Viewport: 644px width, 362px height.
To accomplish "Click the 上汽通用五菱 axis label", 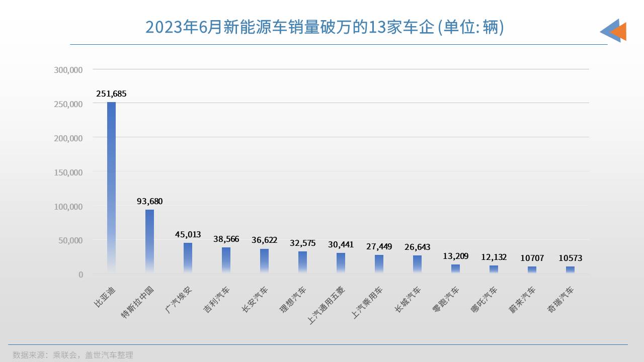I will point(326,305).
